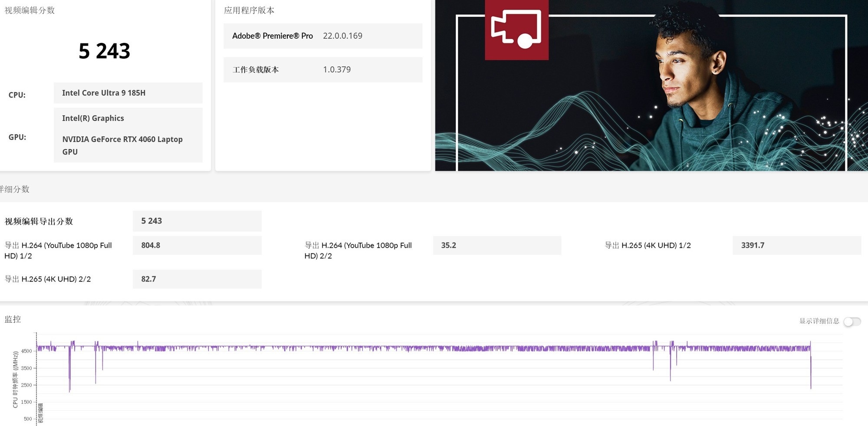Screen dimensions: 868x426
Task: Select the Adobe Premiere Pro version row
Action: tap(322, 36)
